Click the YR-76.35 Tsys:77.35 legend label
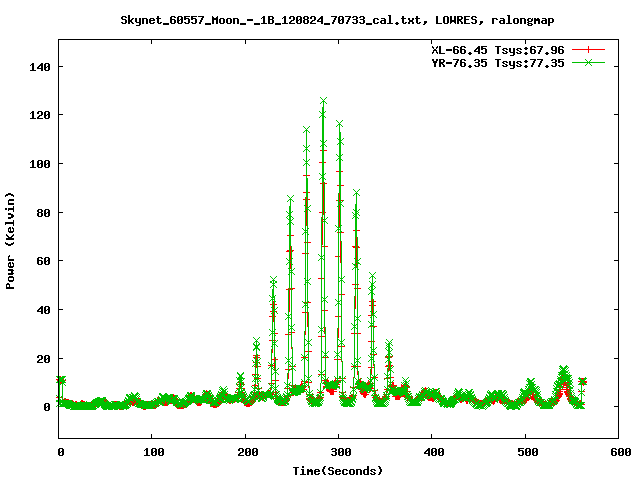Screen dimensions: 640x480 (x=498, y=63)
